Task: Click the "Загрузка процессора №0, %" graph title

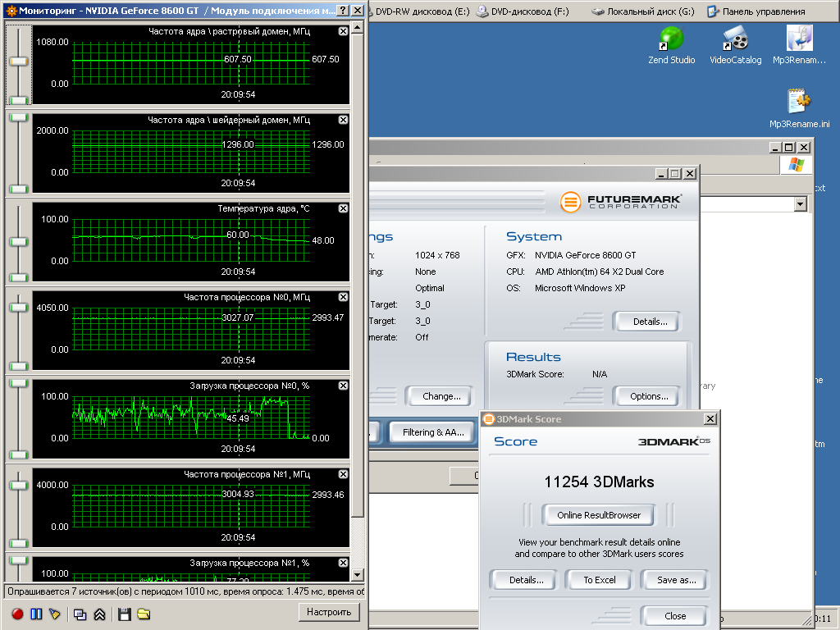Action: pyautogui.click(x=249, y=386)
